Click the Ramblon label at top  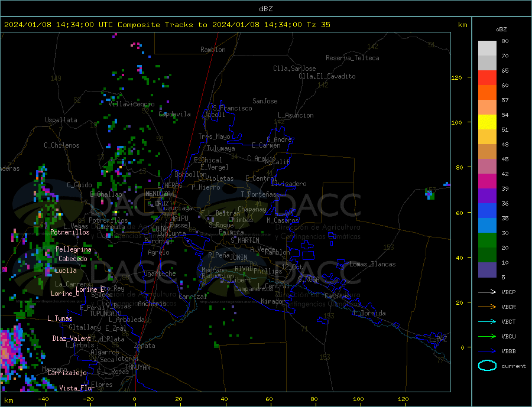click(x=213, y=50)
